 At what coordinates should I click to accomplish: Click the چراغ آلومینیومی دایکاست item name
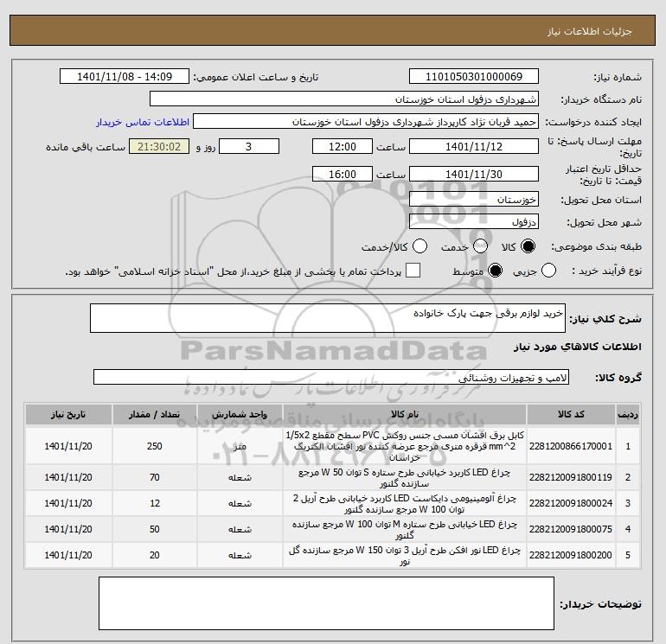click(x=405, y=503)
